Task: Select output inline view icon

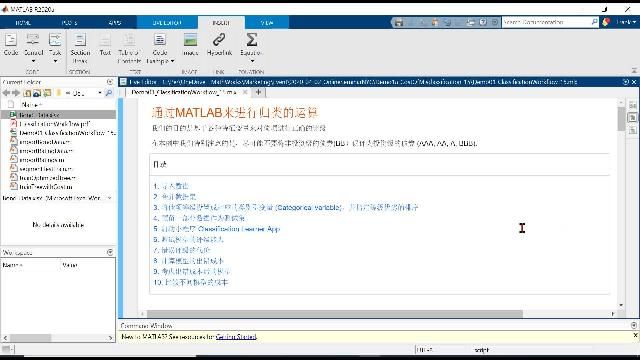Action: (633, 118)
